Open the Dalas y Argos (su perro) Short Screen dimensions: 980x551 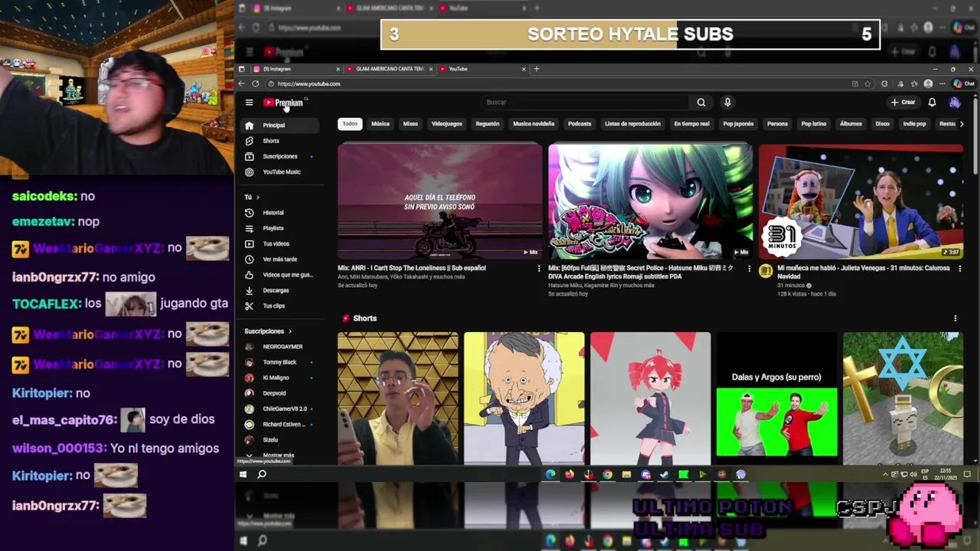click(x=776, y=398)
